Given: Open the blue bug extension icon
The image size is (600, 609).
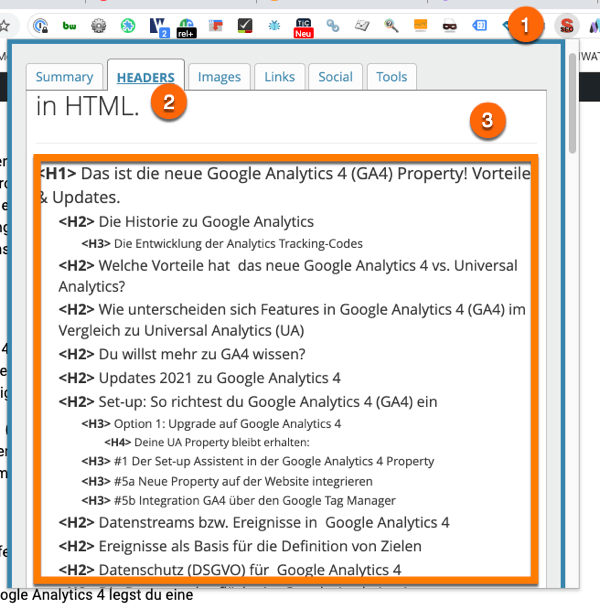Looking at the screenshot, I should click(274, 26).
